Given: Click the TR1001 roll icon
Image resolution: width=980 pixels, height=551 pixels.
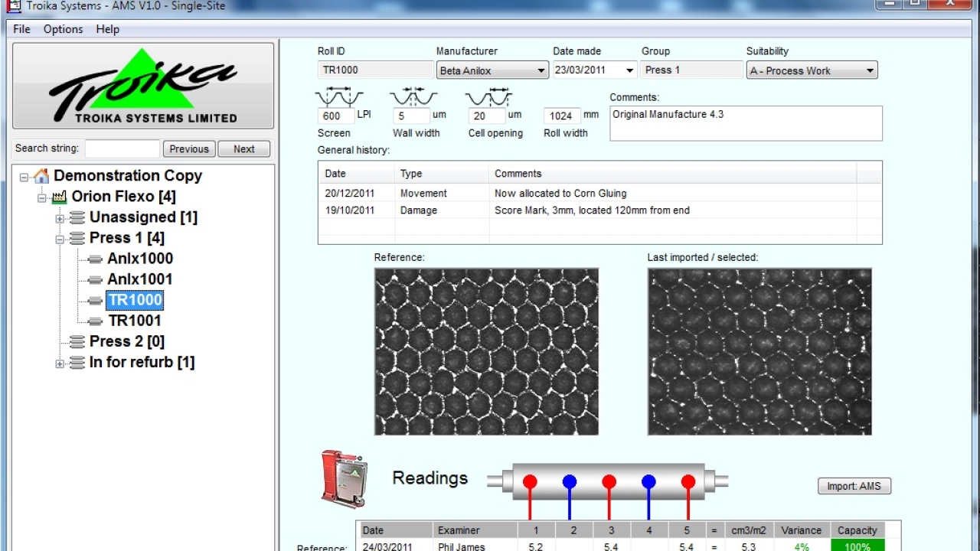Looking at the screenshot, I should click(95, 321).
